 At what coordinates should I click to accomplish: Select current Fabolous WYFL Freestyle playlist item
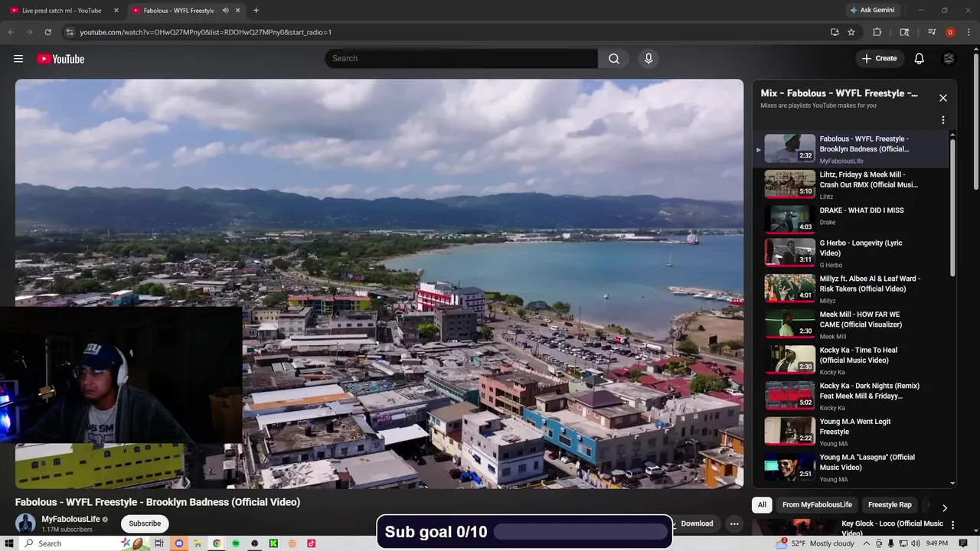[x=851, y=149]
